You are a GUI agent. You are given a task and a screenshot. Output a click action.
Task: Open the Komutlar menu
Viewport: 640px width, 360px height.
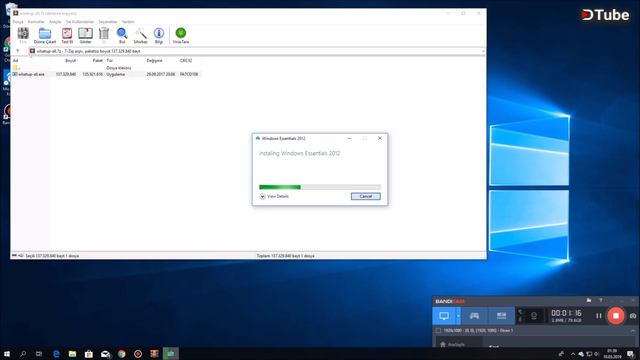click(x=36, y=22)
